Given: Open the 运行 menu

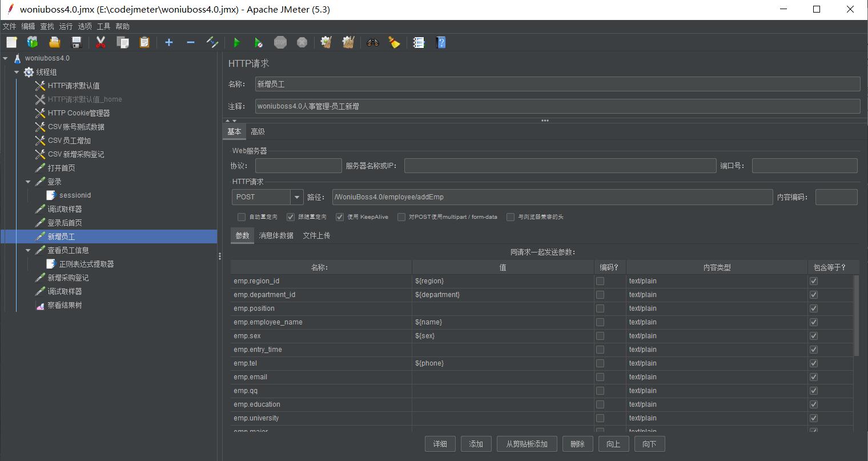Looking at the screenshot, I should [66, 26].
